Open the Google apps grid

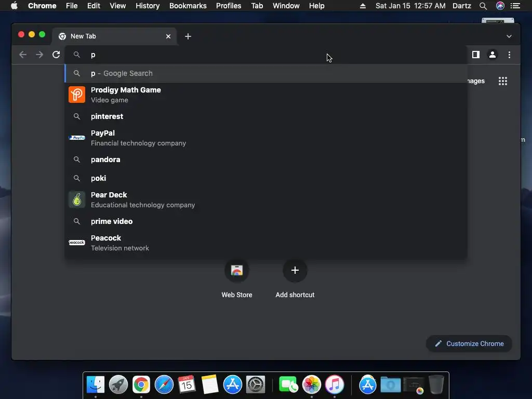click(503, 81)
